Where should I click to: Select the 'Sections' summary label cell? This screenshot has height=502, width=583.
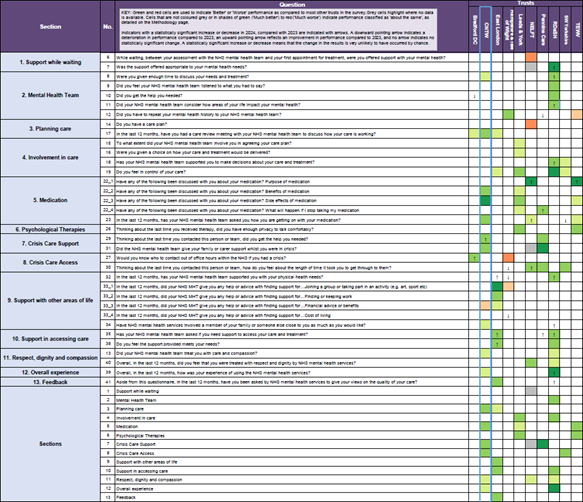50,444
